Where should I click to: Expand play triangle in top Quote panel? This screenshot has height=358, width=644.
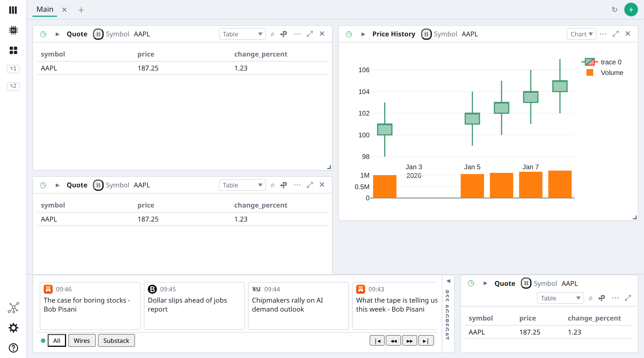(57, 34)
